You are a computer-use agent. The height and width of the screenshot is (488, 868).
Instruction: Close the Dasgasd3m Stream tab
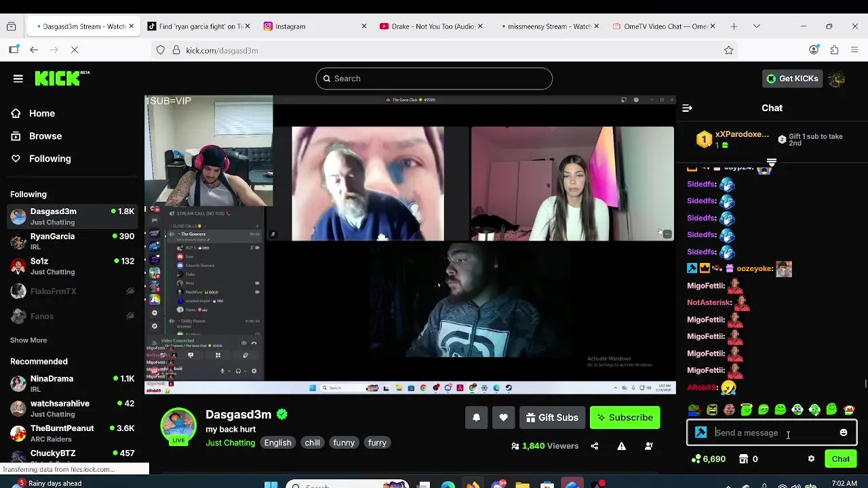132,26
